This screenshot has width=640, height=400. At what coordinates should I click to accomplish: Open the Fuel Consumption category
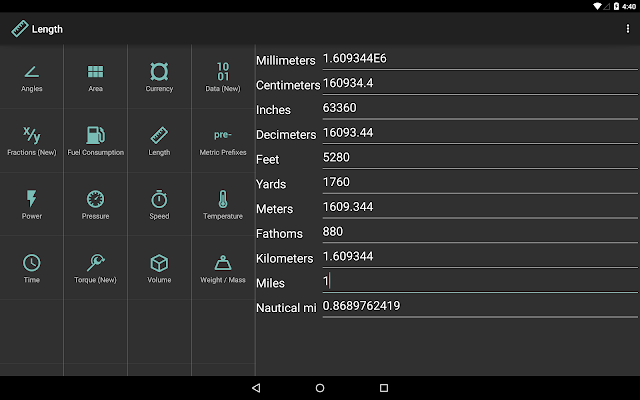(x=96, y=140)
